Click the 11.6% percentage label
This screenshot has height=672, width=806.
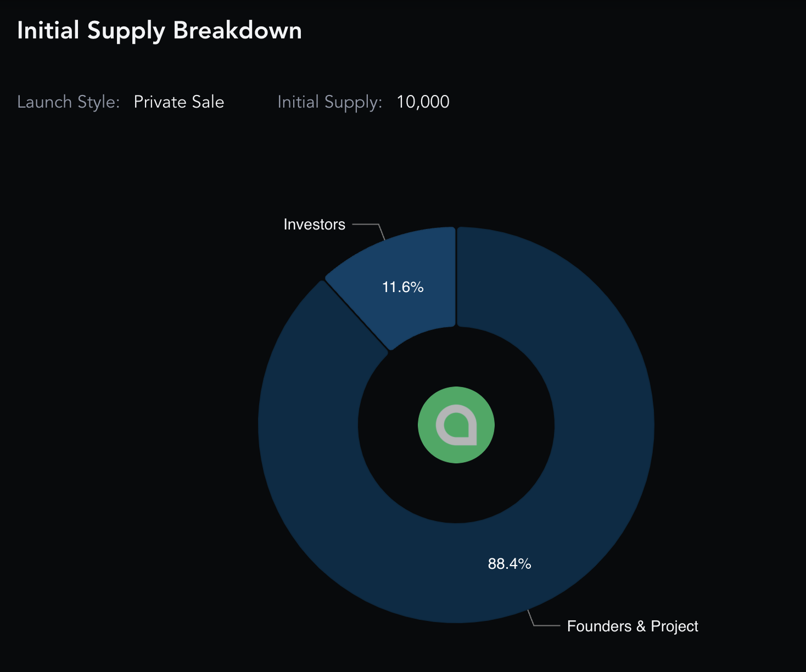tap(402, 287)
